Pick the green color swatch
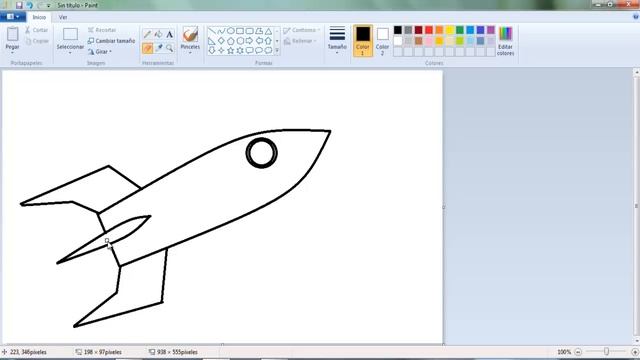This screenshot has height=360, width=640. [x=460, y=30]
